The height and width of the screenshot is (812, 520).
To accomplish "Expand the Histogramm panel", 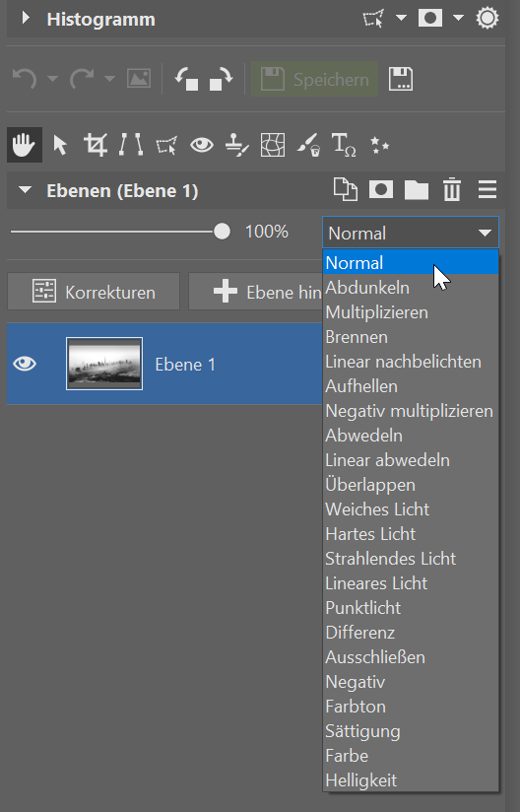I will (25, 19).
